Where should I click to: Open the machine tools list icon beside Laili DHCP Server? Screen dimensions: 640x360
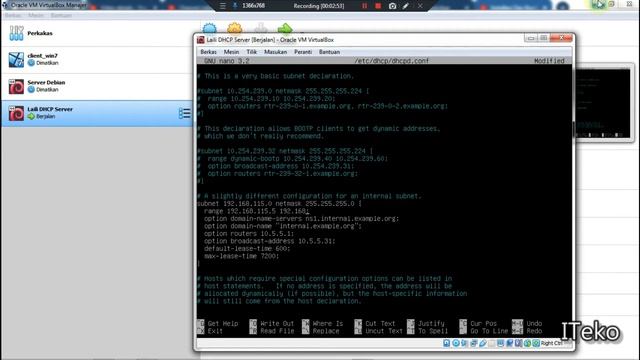tap(184, 113)
